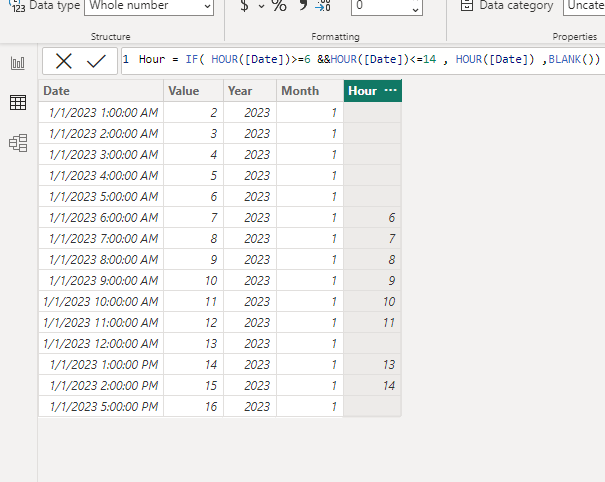Click Month cell in 9:00:00 AM row
605x482 pixels.
(310, 280)
